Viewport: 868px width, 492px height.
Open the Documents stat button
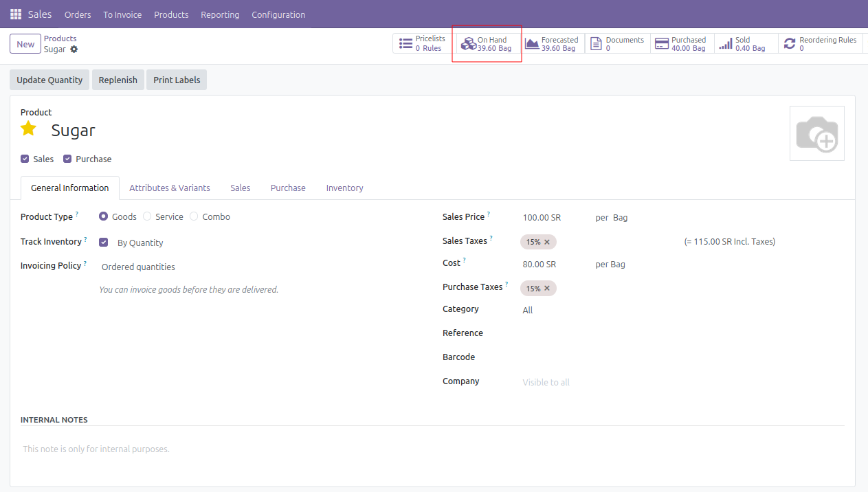(617, 44)
